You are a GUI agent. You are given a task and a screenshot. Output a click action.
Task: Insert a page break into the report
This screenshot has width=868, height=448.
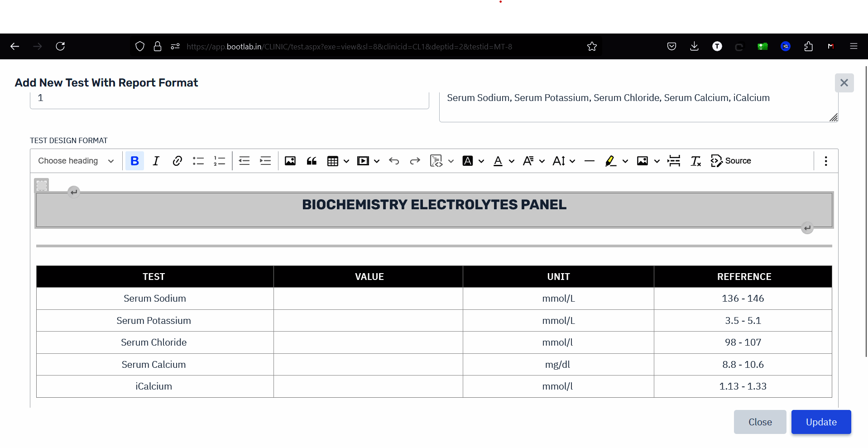point(674,161)
